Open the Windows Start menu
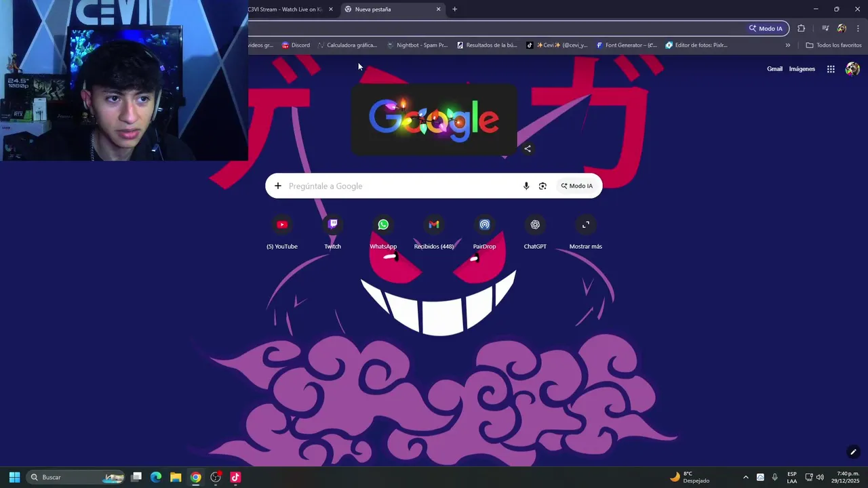The width and height of the screenshot is (868, 488). (x=14, y=477)
